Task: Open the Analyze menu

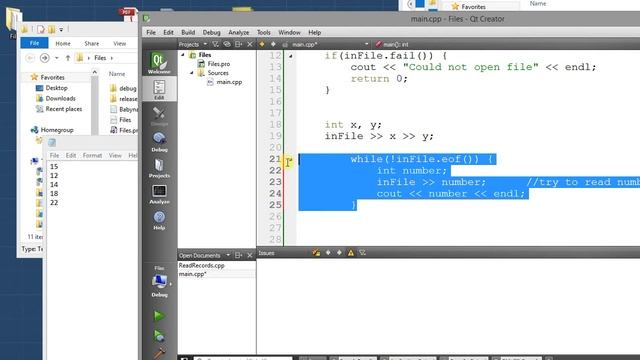Action: coord(238,32)
